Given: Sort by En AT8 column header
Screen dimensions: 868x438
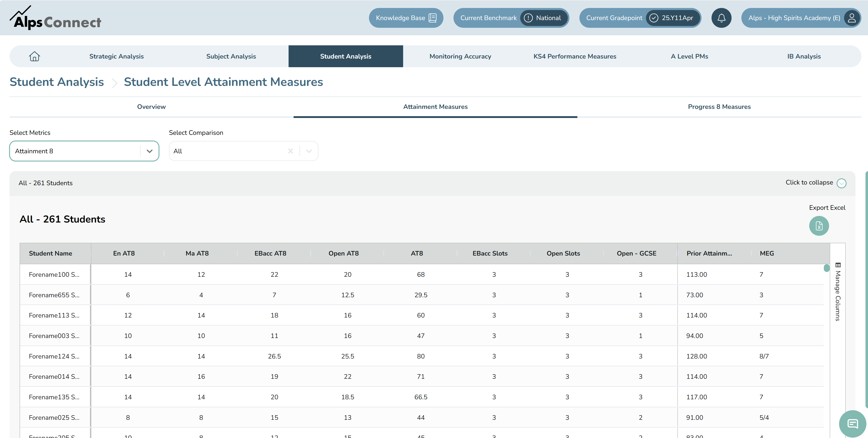Looking at the screenshot, I should (x=124, y=253).
